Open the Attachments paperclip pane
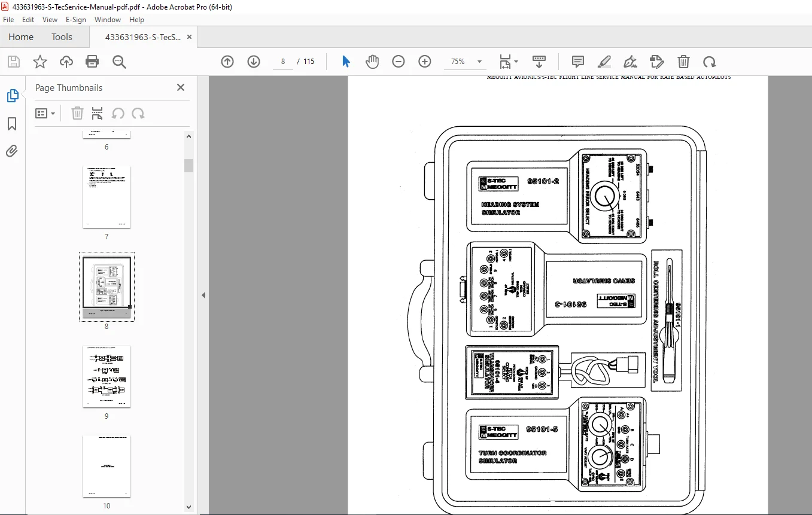Image resolution: width=812 pixels, height=515 pixels. click(x=12, y=151)
